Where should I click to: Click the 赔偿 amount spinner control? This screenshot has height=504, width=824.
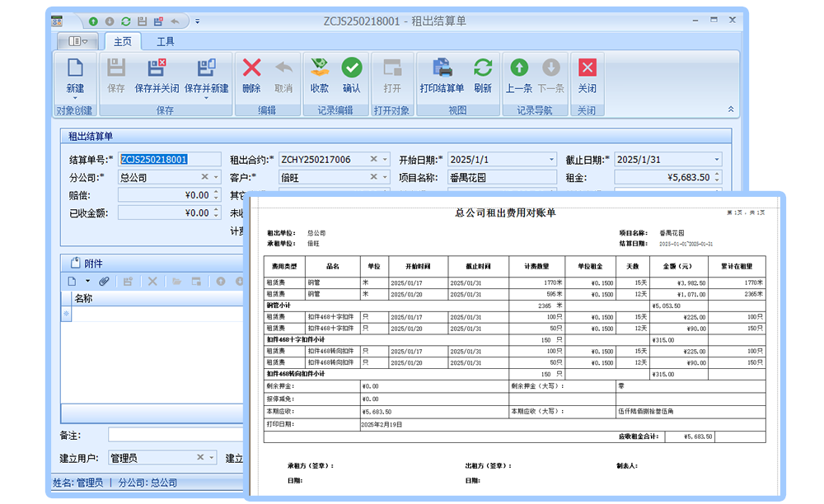coord(217,195)
